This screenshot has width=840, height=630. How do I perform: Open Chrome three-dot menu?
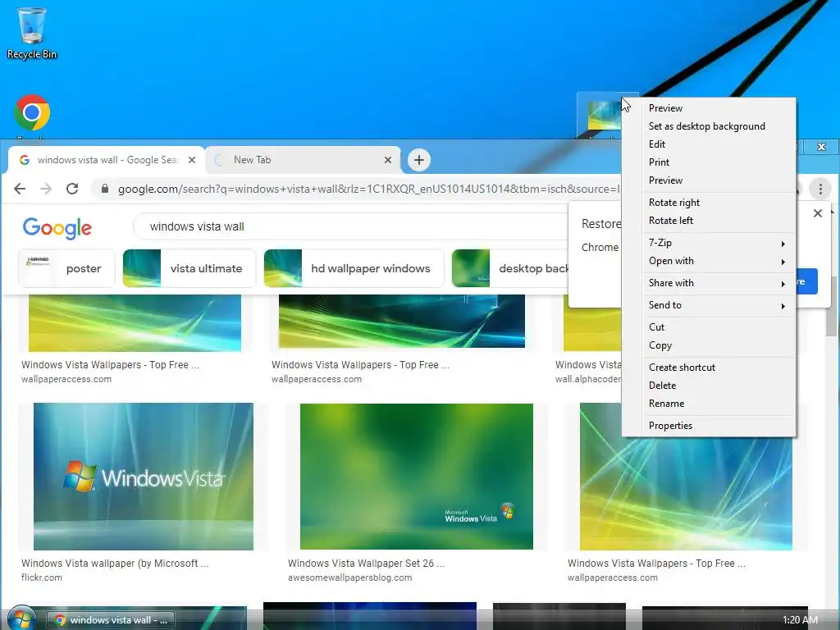click(820, 189)
